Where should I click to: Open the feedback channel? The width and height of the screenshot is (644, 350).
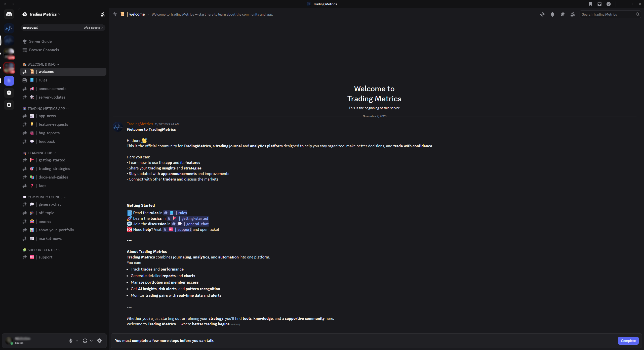[63, 142]
